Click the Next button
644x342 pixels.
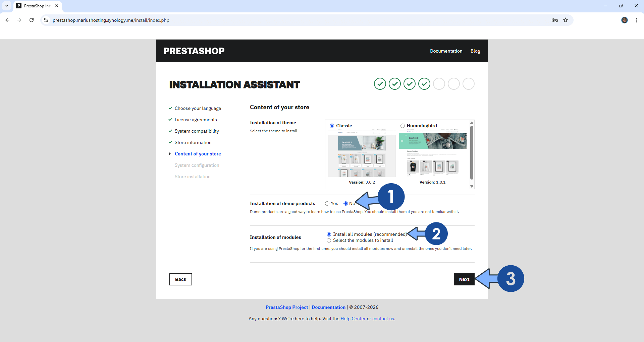pyautogui.click(x=464, y=279)
